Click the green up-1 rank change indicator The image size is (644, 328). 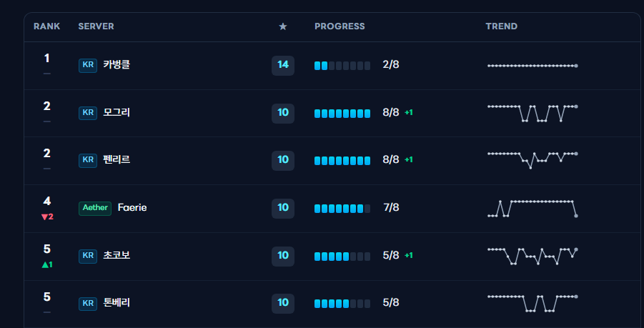click(47, 265)
